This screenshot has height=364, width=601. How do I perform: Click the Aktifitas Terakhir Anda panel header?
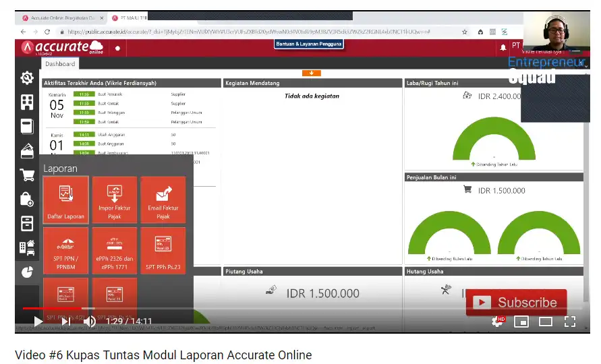pos(131,83)
